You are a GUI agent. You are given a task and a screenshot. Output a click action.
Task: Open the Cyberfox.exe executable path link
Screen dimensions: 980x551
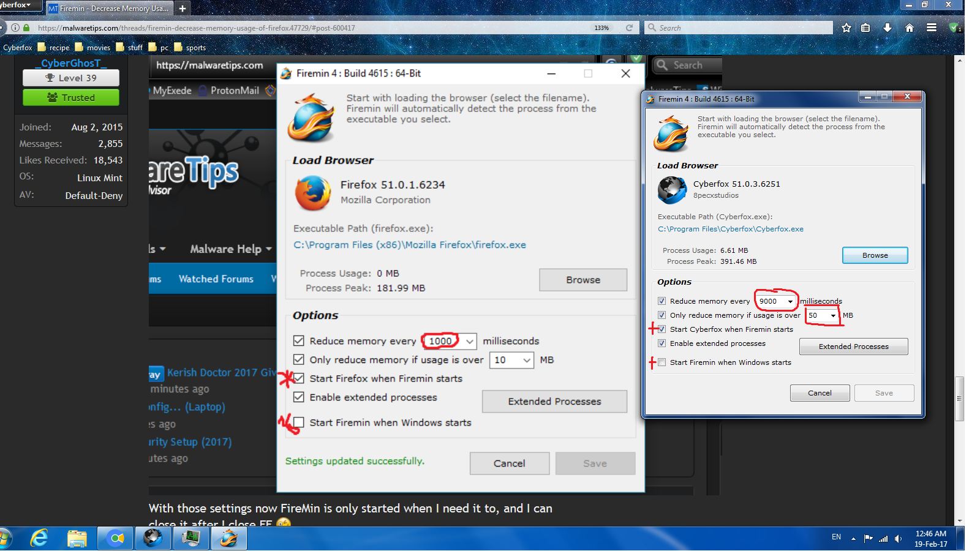(x=731, y=229)
